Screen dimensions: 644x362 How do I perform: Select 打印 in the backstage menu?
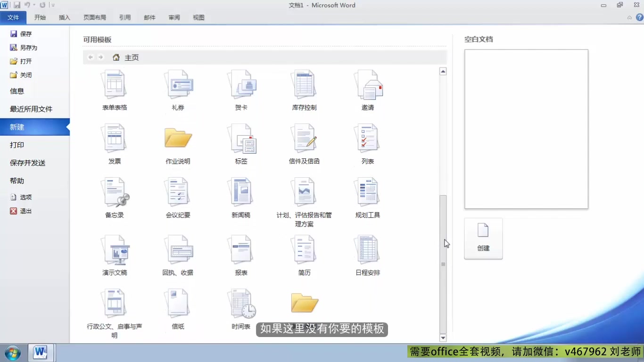pos(17,145)
